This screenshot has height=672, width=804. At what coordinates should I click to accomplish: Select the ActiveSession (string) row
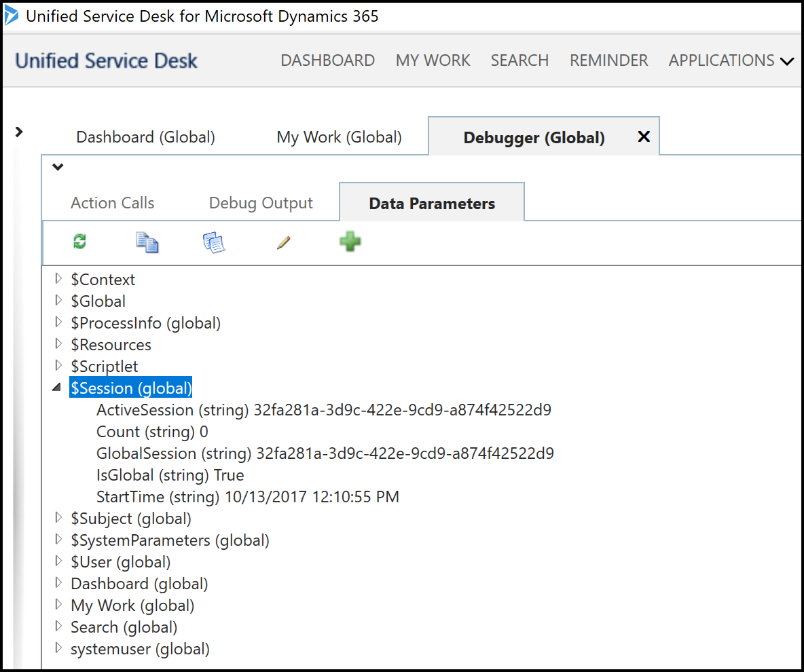click(x=323, y=409)
